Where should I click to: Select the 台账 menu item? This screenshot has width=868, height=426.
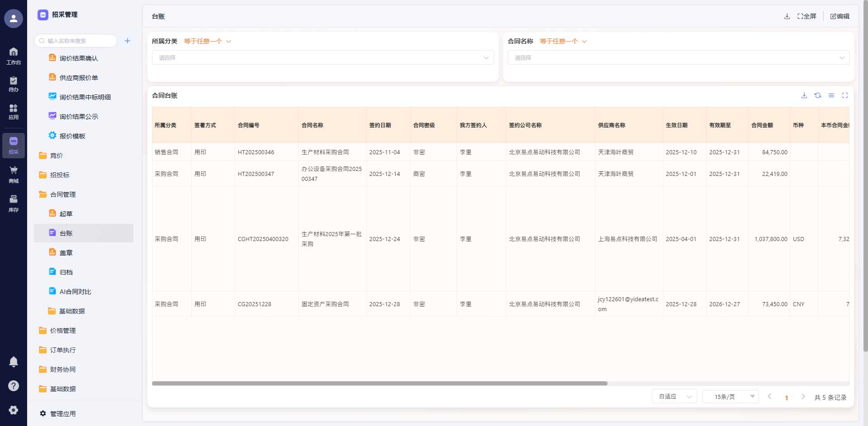[x=84, y=233]
